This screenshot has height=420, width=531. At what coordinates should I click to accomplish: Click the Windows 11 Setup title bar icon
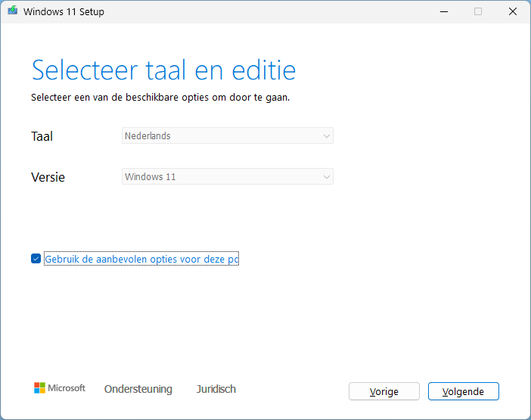(x=13, y=11)
